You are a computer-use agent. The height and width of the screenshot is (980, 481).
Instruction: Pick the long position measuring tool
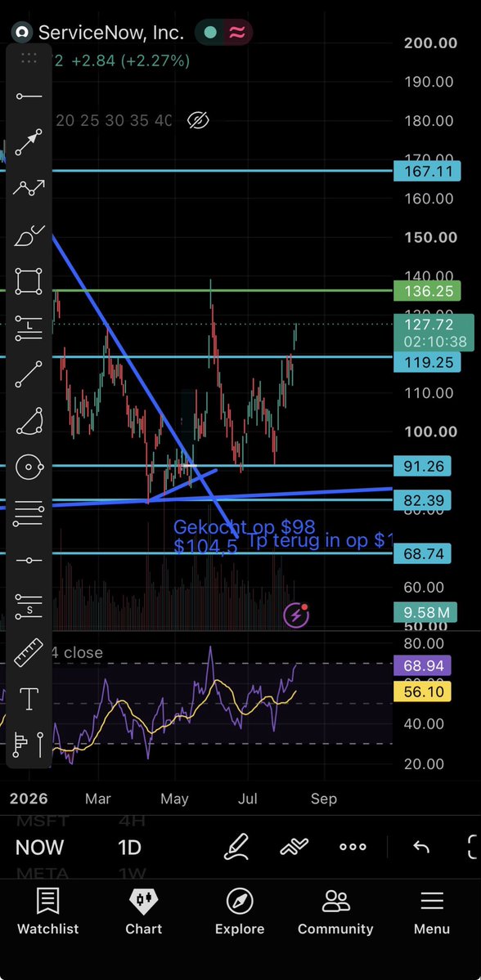[x=29, y=328]
